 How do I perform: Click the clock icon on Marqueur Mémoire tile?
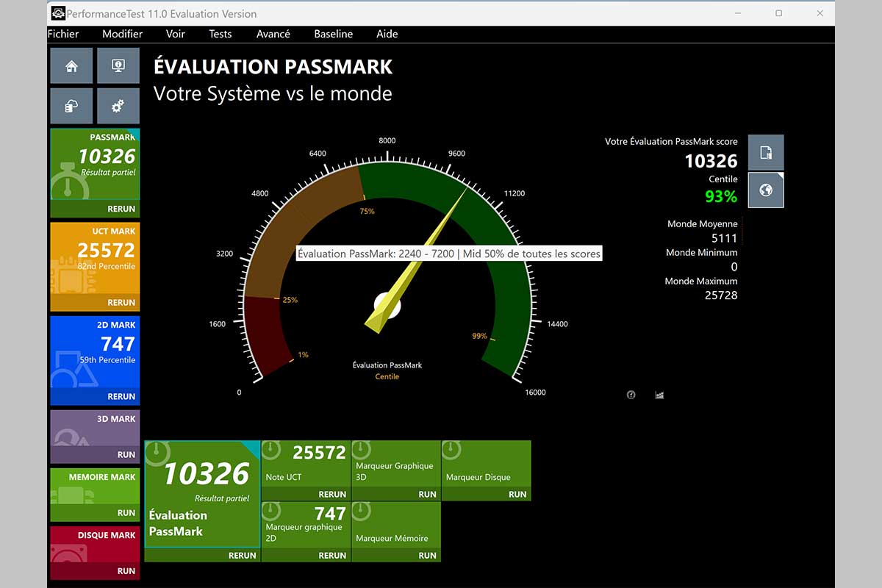(x=362, y=512)
